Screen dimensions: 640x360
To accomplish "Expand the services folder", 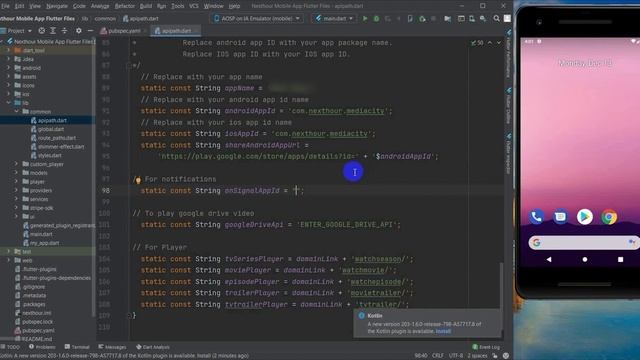I will click(x=17, y=199).
